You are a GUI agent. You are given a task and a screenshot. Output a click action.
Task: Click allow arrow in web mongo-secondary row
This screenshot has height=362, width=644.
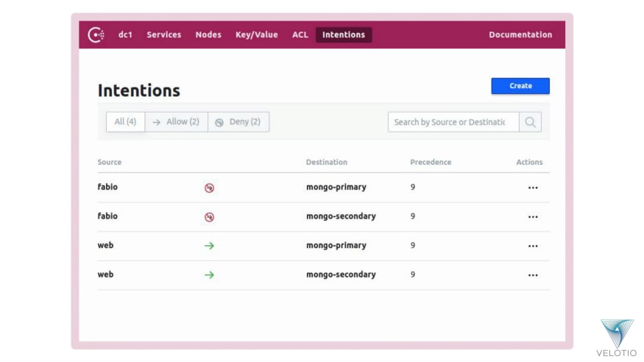pos(209,275)
